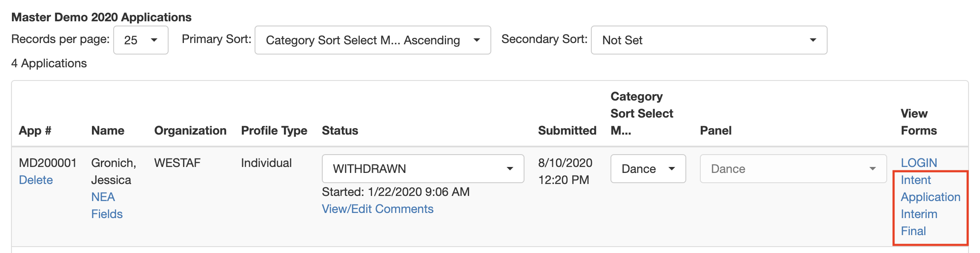
Task: Select the Name column header
Action: click(x=108, y=131)
